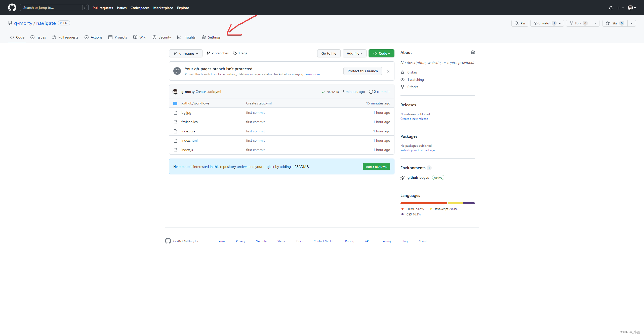Open the index.css file
Image resolution: width=644 pixels, height=336 pixels.
click(188, 131)
